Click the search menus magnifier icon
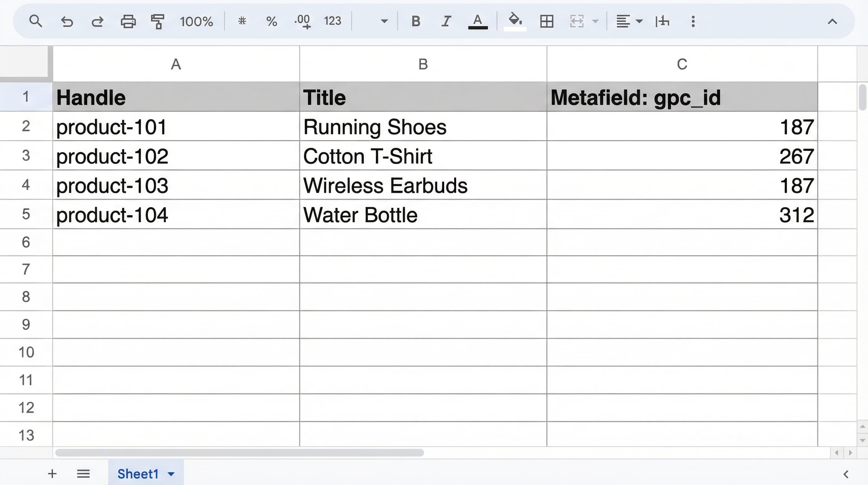The width and height of the screenshot is (868, 485). [x=35, y=21]
